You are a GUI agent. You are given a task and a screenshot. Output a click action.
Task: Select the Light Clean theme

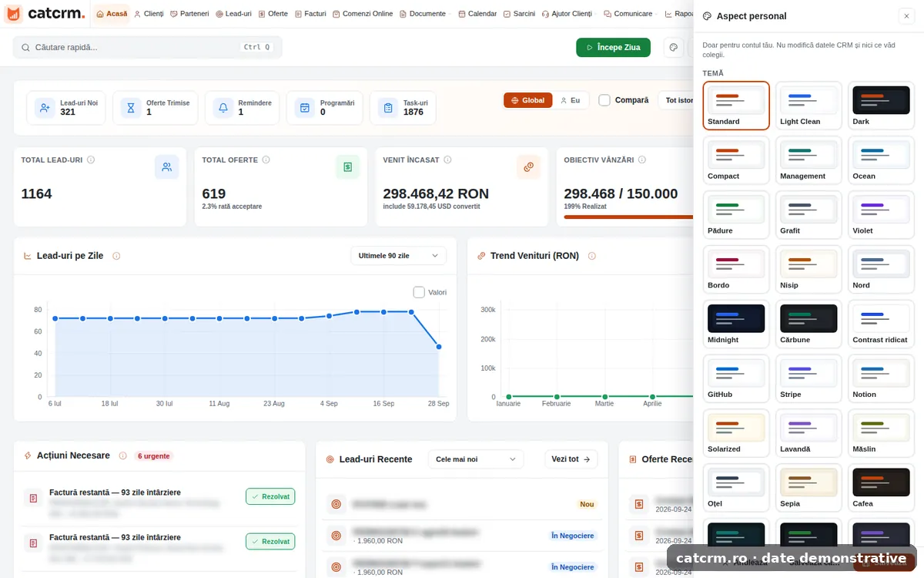coord(808,106)
